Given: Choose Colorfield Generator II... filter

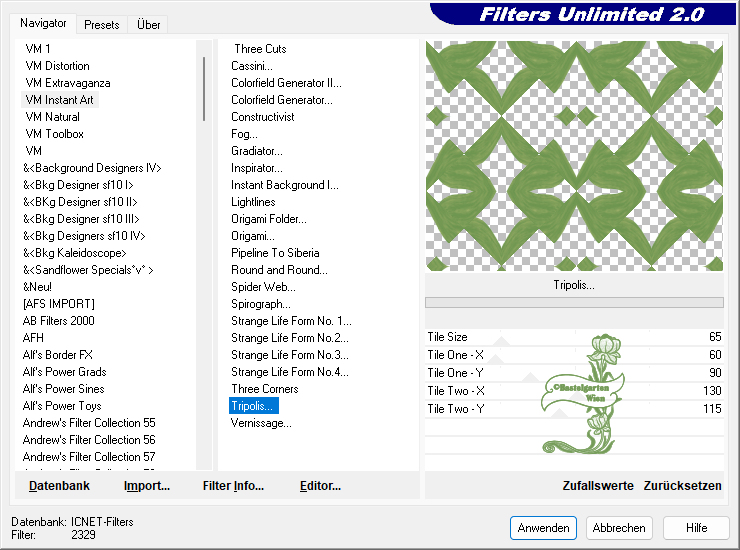Looking at the screenshot, I should coord(286,83).
